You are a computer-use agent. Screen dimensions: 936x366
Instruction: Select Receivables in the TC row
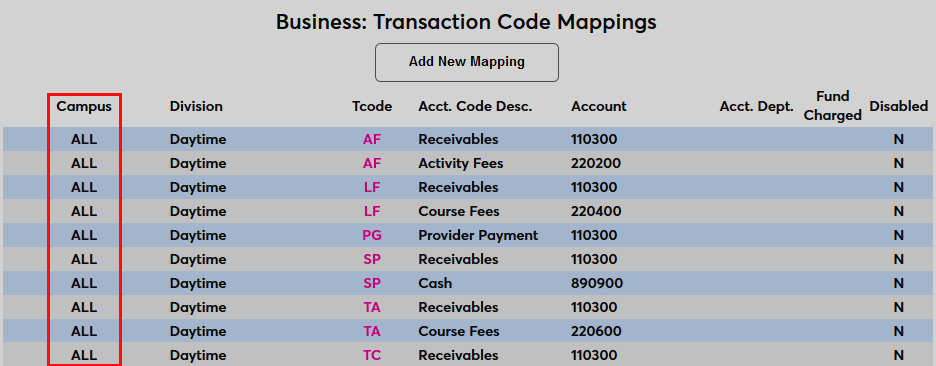[458, 355]
